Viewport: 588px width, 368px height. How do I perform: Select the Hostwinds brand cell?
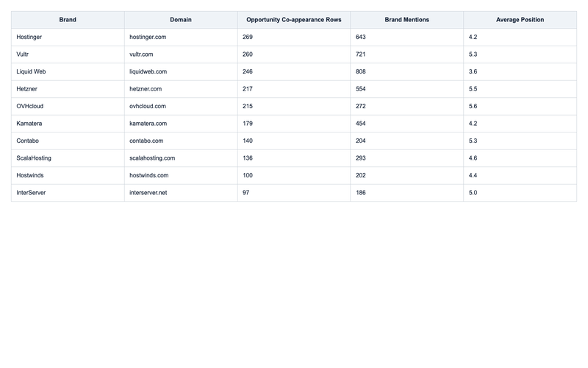pos(68,175)
